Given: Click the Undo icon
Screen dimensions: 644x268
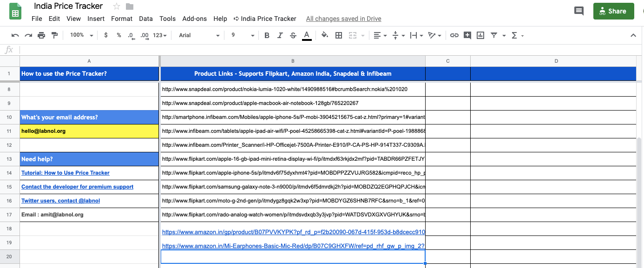Looking at the screenshot, I should (x=15, y=35).
